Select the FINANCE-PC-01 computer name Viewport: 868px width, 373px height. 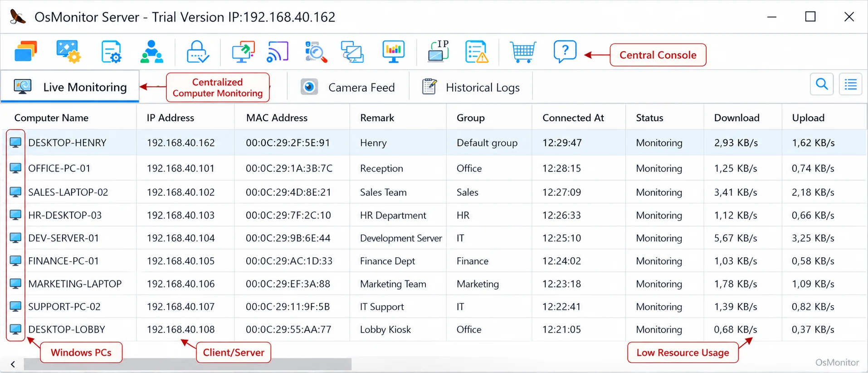[63, 261]
